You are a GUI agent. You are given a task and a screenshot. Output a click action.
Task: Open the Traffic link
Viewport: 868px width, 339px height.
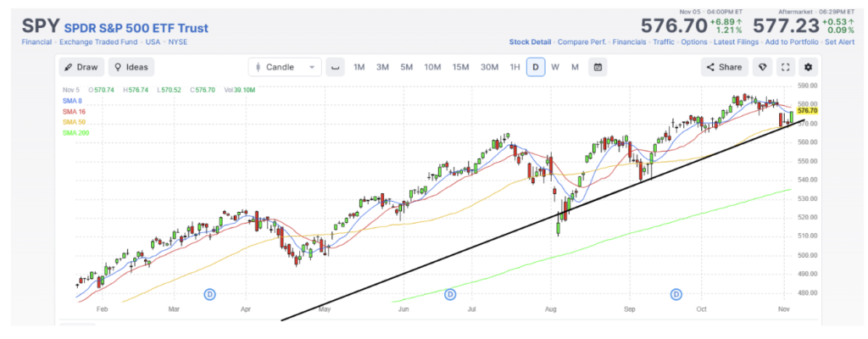click(663, 42)
